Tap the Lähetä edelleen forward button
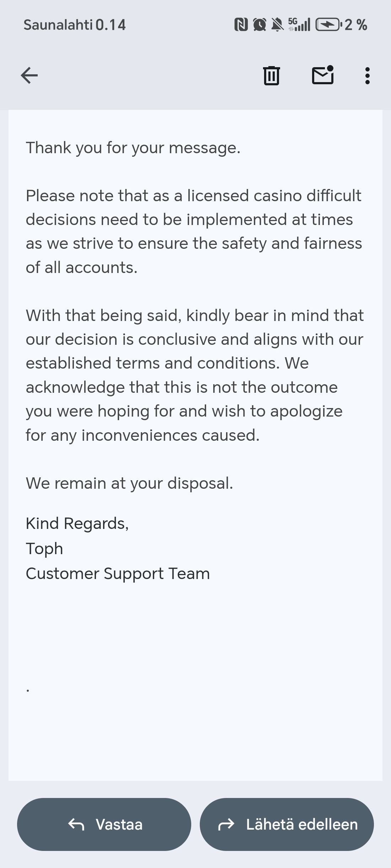This screenshot has width=391, height=868. click(x=287, y=824)
